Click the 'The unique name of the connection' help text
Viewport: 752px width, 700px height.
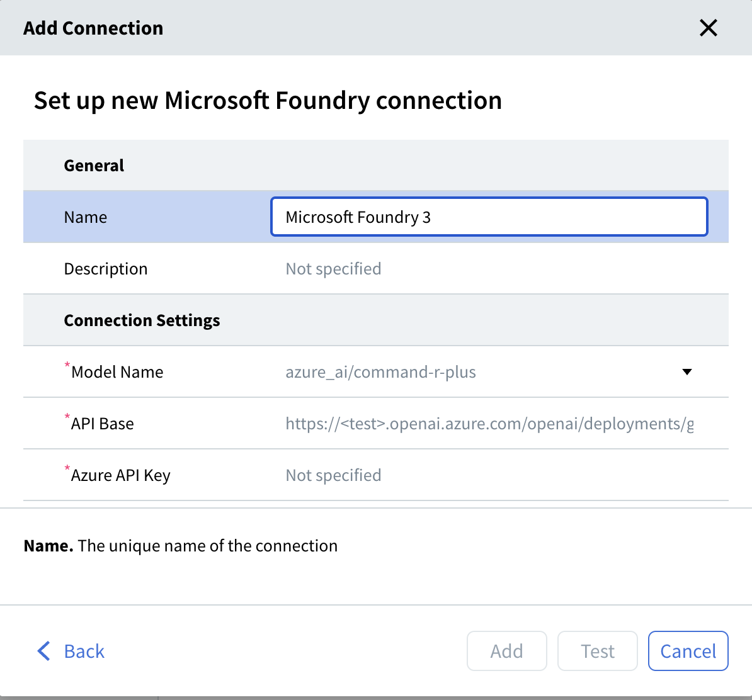[x=208, y=546]
